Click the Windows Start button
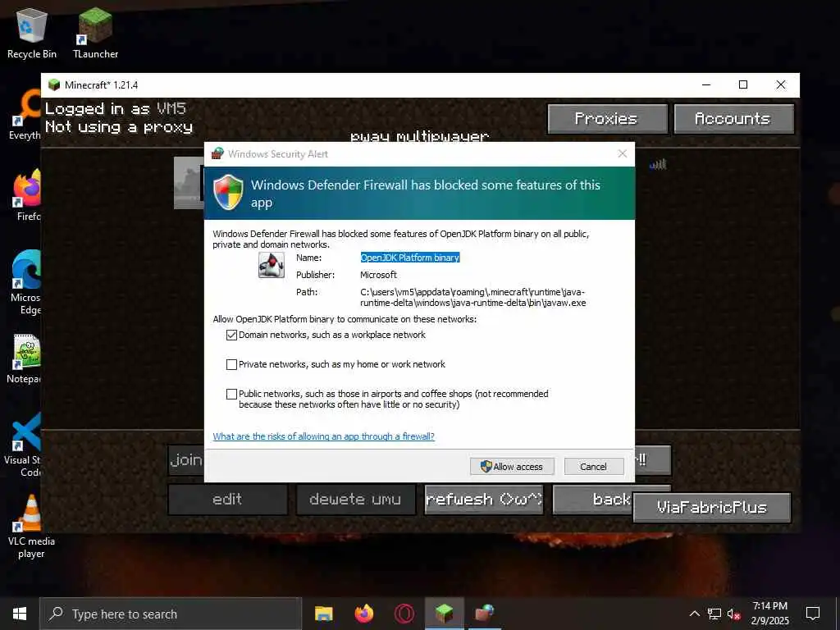The width and height of the screenshot is (840, 630). (x=20, y=614)
